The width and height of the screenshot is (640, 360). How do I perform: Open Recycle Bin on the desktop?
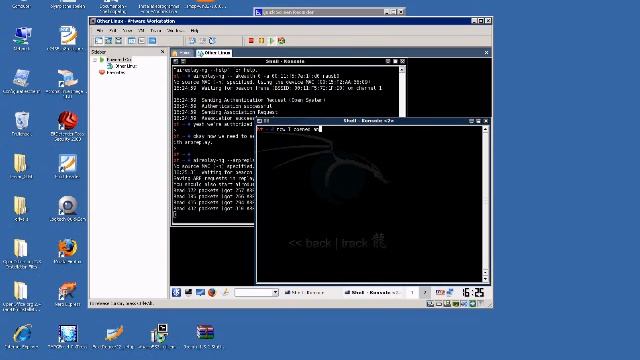(x=21, y=124)
